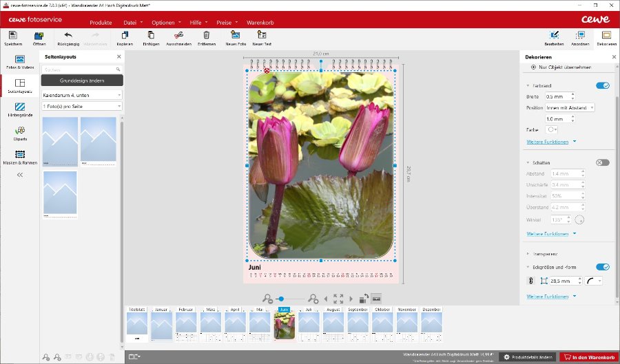Toggle the page strip view icon
This screenshot has width=620, height=364.
tap(376, 299)
